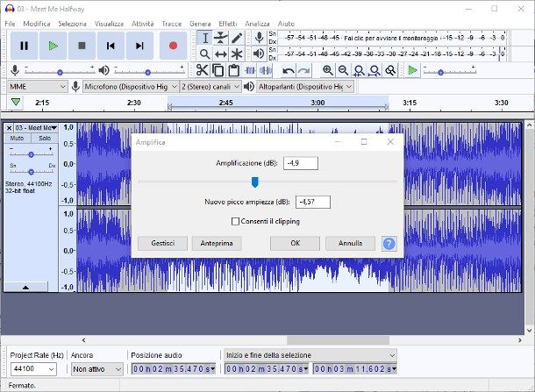Viewport: 535px width, 392px height.
Task: Open the File menu
Action: click(x=10, y=24)
